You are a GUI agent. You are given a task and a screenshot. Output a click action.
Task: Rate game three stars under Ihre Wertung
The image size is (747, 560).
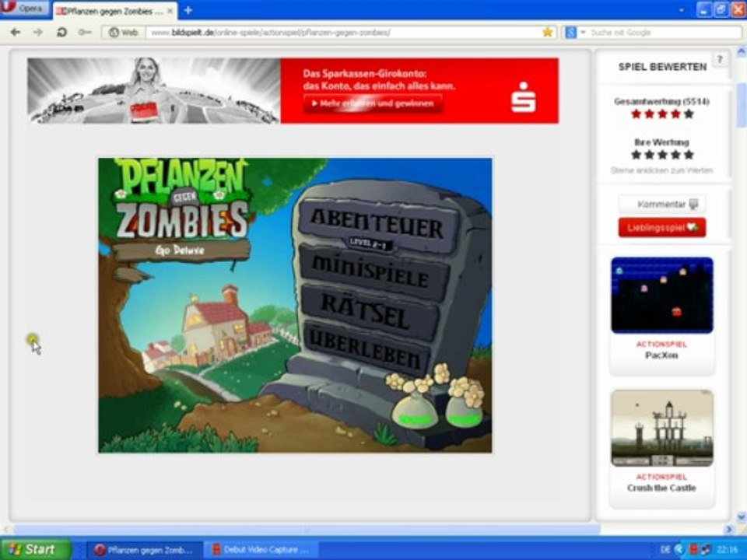662,155
